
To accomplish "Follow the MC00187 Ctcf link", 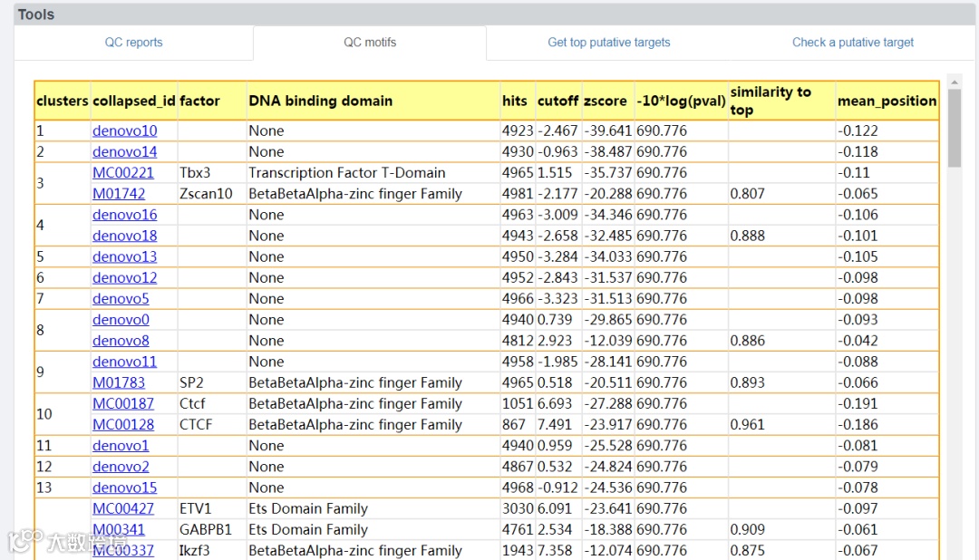I will pos(123,403).
